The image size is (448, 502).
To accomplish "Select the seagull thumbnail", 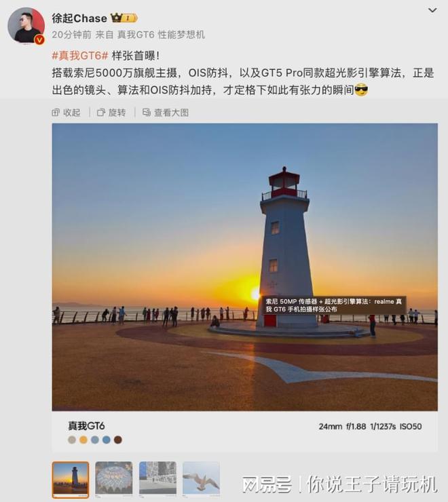I will 201,479.
